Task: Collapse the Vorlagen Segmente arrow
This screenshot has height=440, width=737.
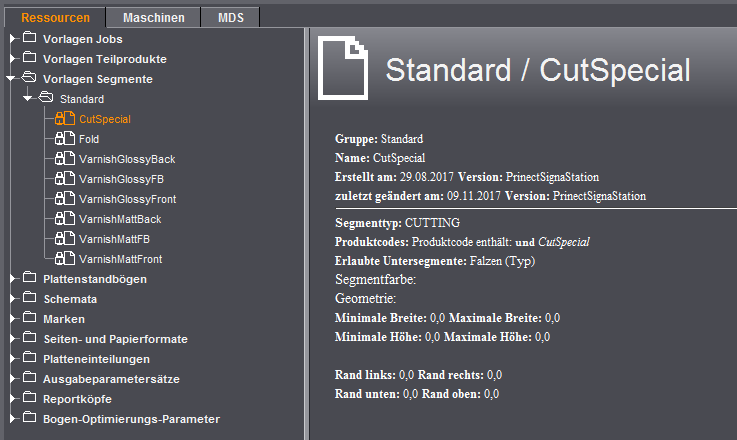Action: pyautogui.click(x=11, y=79)
